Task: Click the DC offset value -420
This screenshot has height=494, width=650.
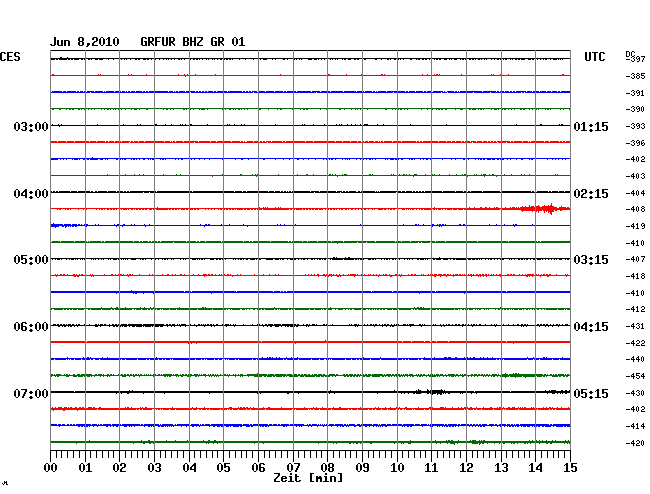Action: (635, 443)
